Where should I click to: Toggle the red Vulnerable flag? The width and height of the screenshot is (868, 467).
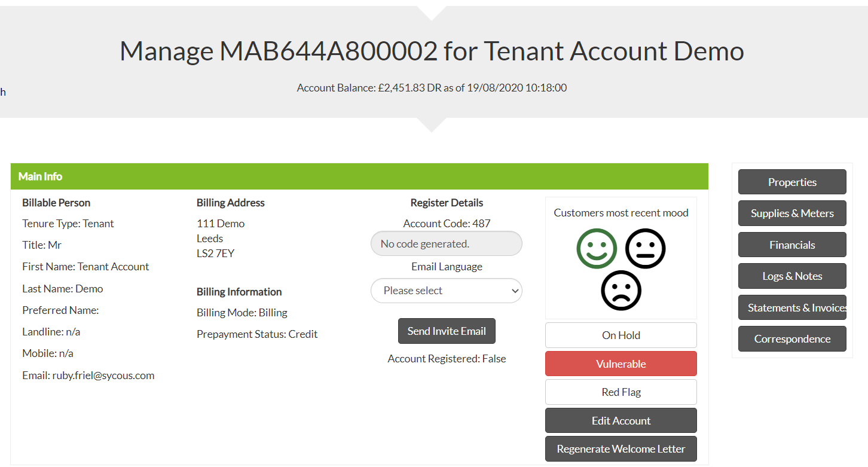pyautogui.click(x=621, y=364)
